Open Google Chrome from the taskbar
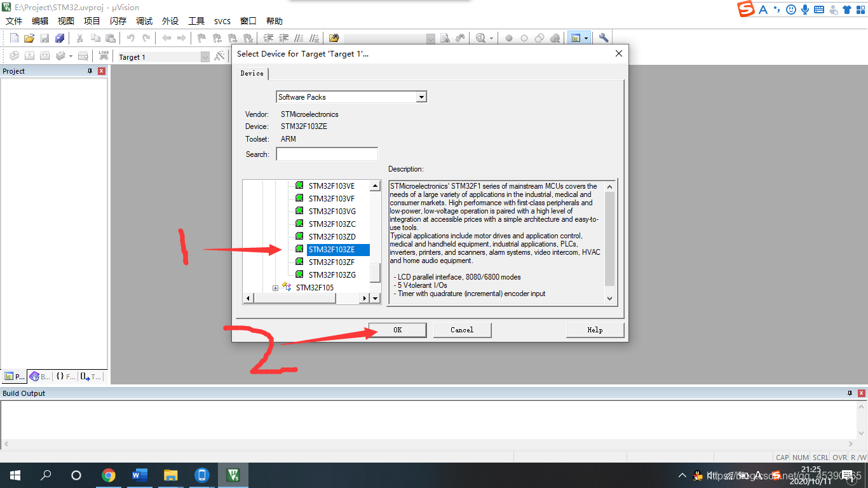Screen dimensions: 868x488 coord(109,475)
